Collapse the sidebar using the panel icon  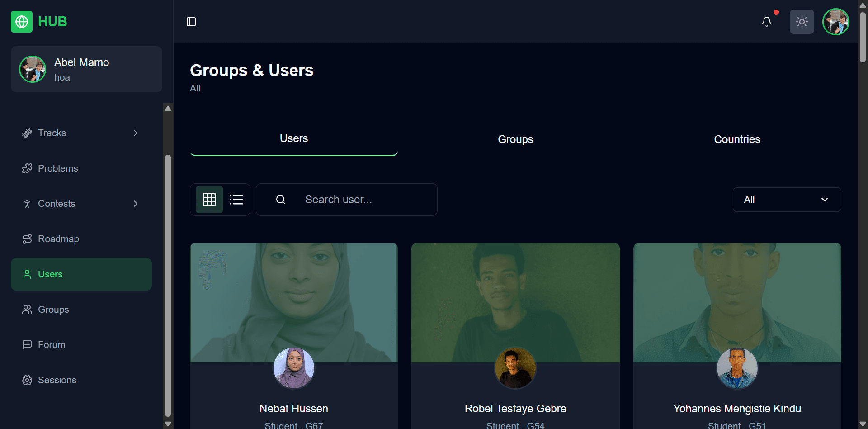click(191, 22)
